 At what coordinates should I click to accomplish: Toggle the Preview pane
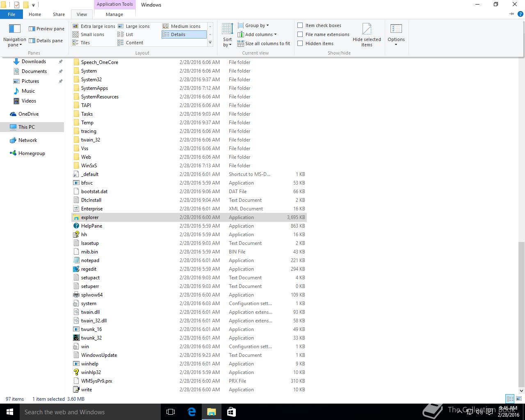[x=46, y=29]
